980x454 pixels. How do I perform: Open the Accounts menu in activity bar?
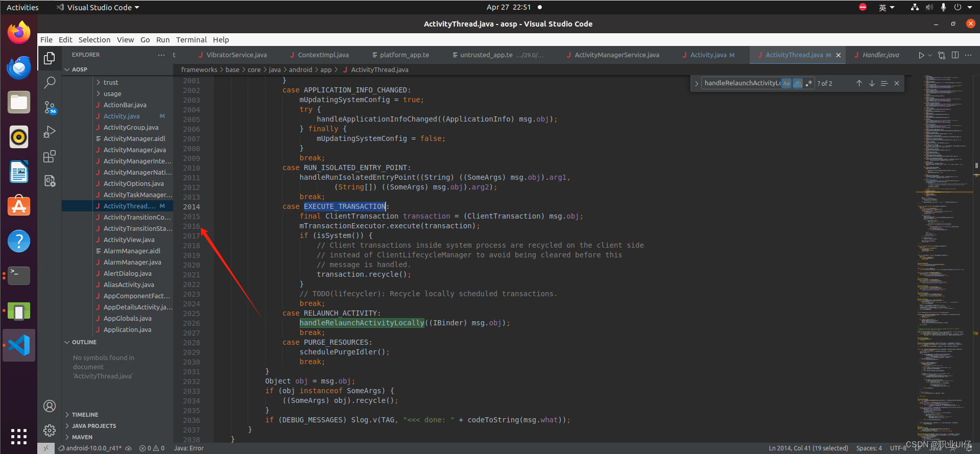coord(50,406)
